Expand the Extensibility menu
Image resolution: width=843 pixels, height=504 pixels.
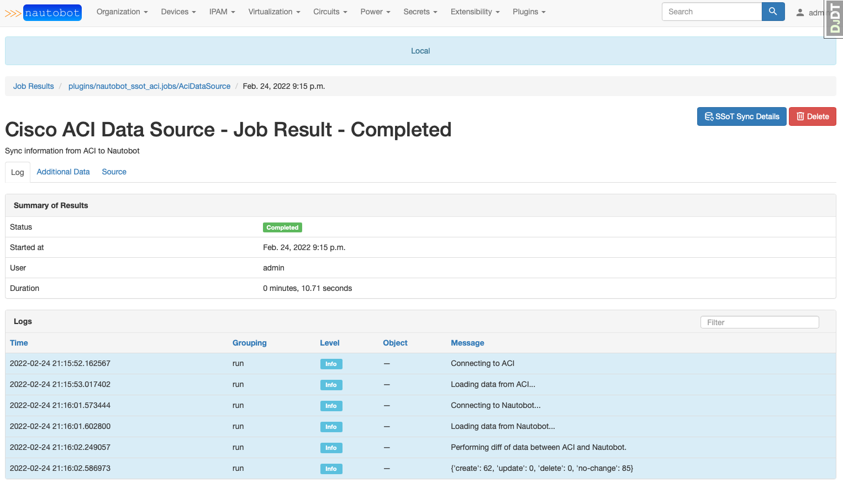[475, 12]
